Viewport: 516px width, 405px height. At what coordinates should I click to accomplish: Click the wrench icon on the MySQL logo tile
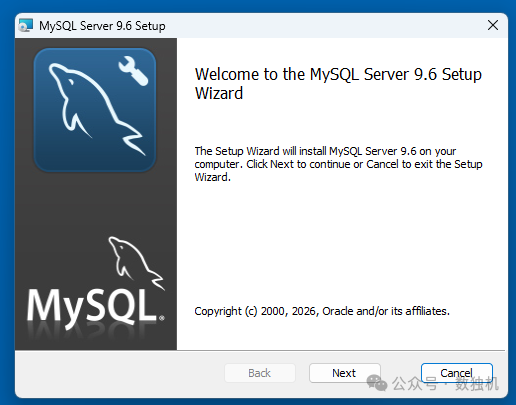[x=133, y=71]
